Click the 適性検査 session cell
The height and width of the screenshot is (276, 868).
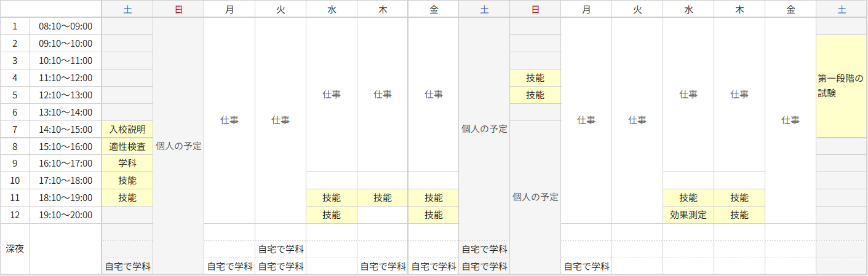coord(127,146)
